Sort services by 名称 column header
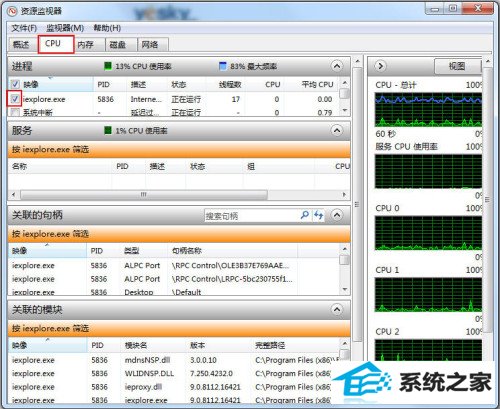Screen dimensions: 500x409 pyautogui.click(x=60, y=166)
